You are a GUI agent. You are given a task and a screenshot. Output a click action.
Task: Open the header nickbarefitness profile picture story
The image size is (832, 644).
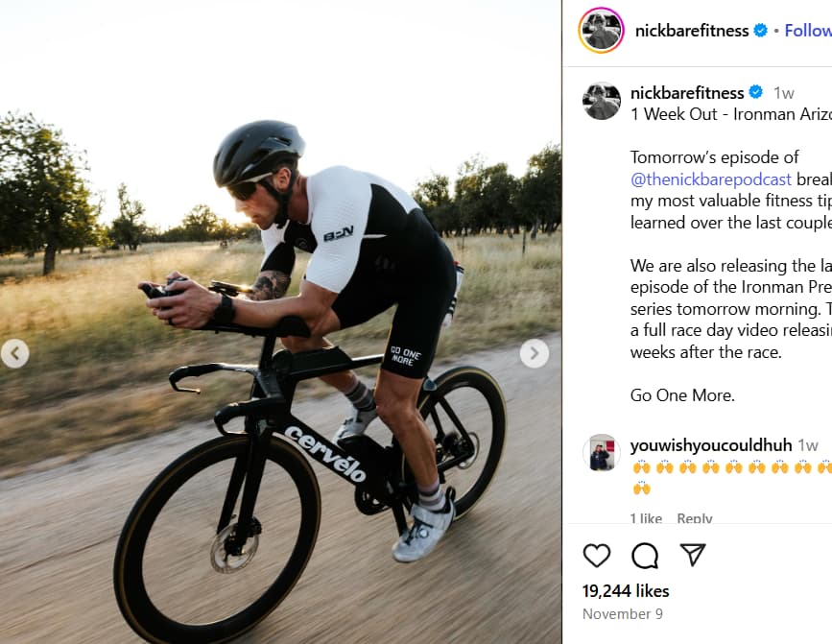coord(602,31)
